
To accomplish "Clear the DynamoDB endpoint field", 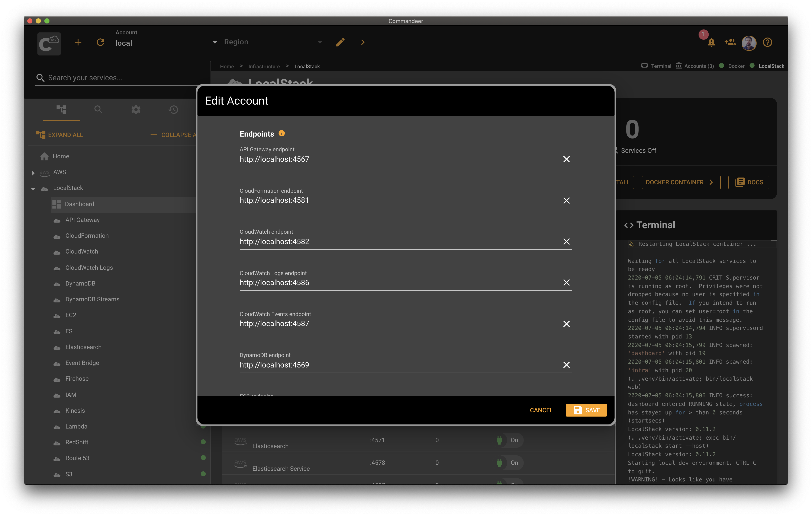I will tap(567, 365).
